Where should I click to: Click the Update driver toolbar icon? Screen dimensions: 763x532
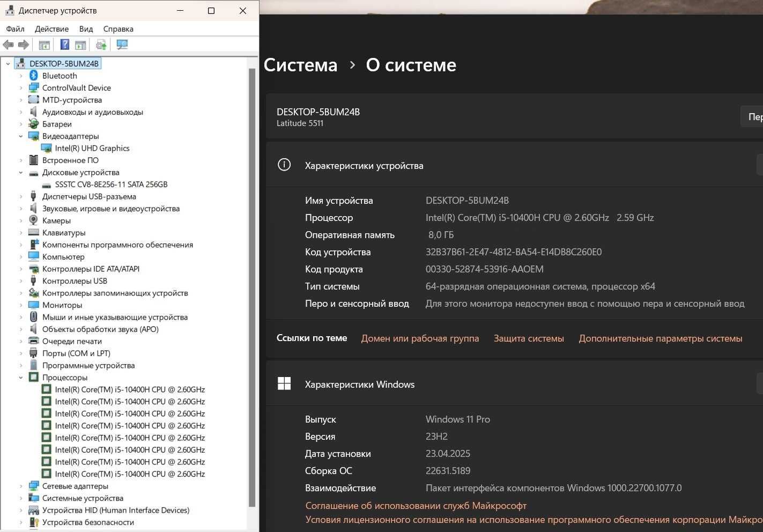pyautogui.click(x=101, y=45)
